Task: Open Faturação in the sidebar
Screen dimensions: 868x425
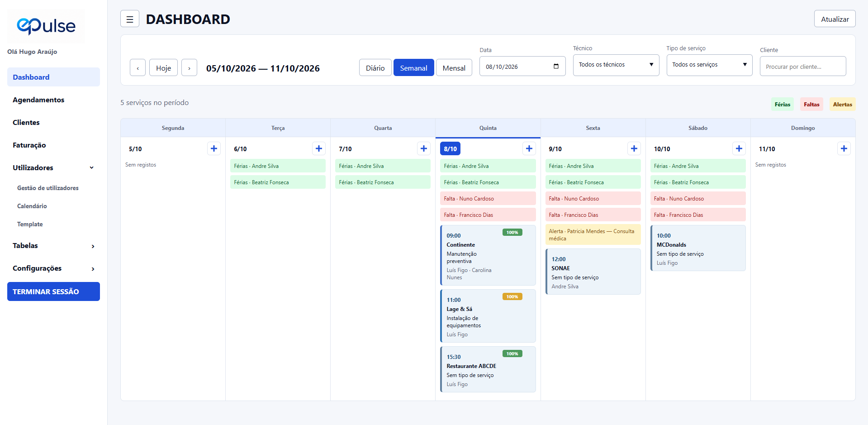Action: click(53, 145)
